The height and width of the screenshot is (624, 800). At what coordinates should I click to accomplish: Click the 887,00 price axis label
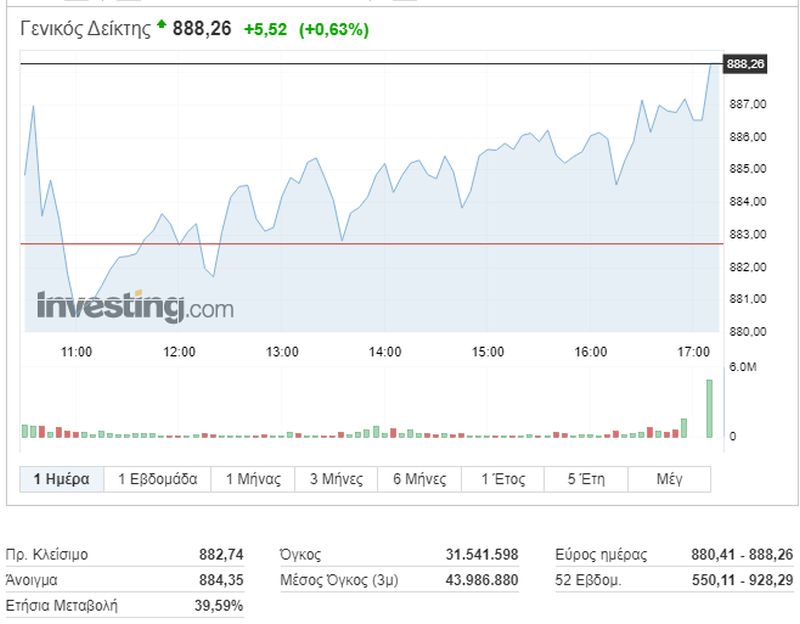[748, 104]
